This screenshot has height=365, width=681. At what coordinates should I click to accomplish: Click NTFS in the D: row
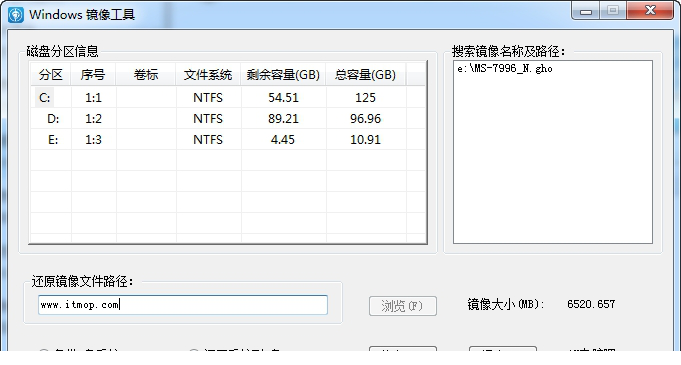click(x=208, y=119)
